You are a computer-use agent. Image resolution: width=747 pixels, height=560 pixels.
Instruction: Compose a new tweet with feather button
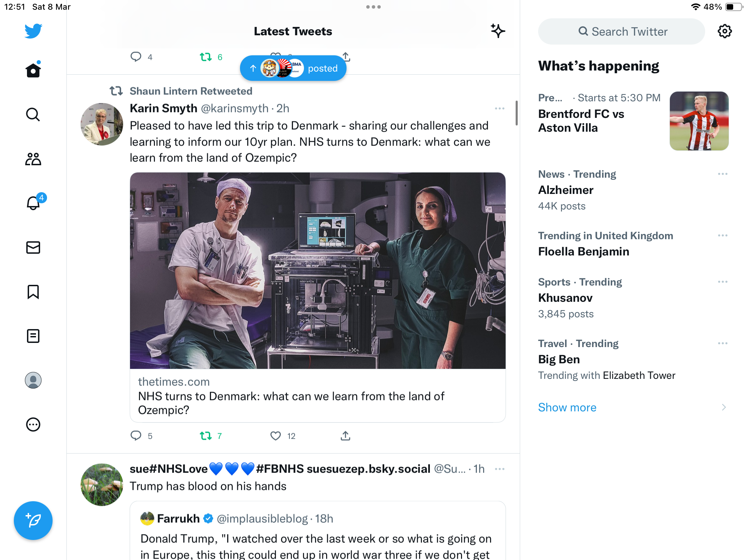33,520
